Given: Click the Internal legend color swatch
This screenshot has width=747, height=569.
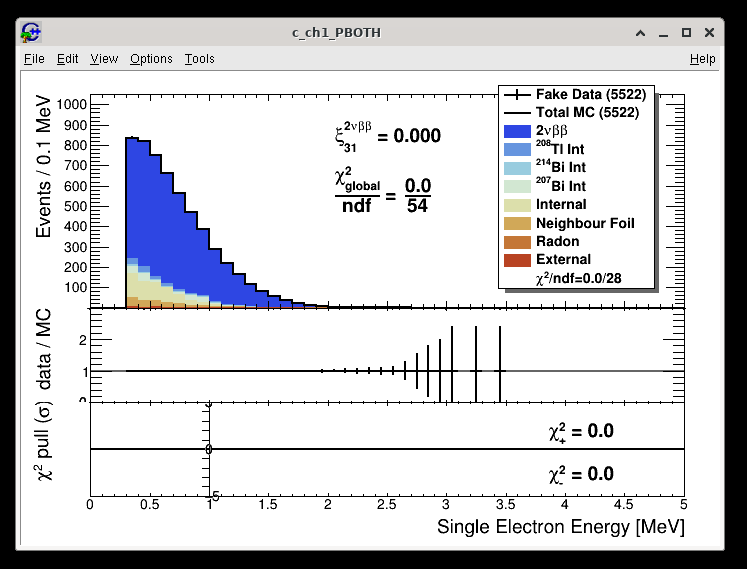Looking at the screenshot, I should point(516,204).
